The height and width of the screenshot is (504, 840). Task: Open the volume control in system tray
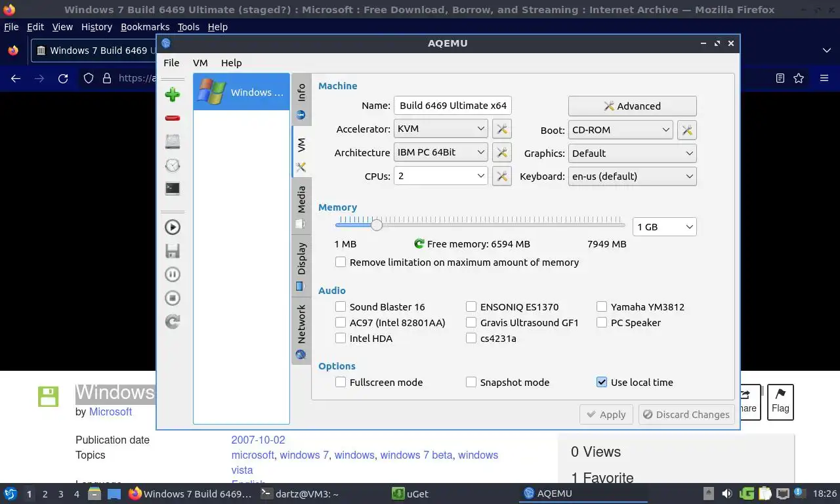[727, 493]
